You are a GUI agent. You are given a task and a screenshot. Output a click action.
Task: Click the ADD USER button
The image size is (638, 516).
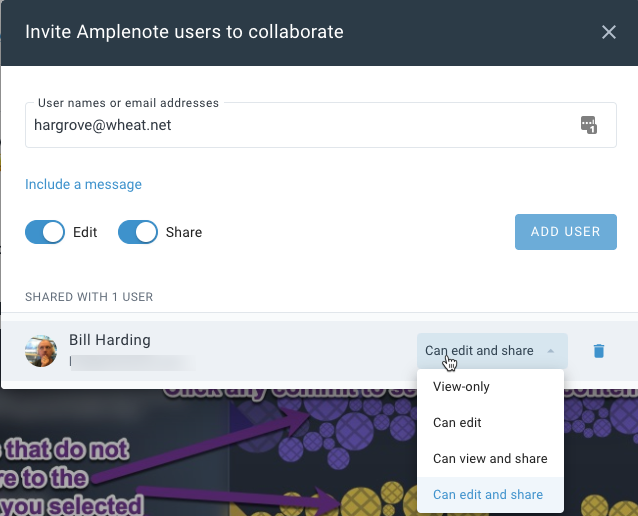tap(566, 232)
